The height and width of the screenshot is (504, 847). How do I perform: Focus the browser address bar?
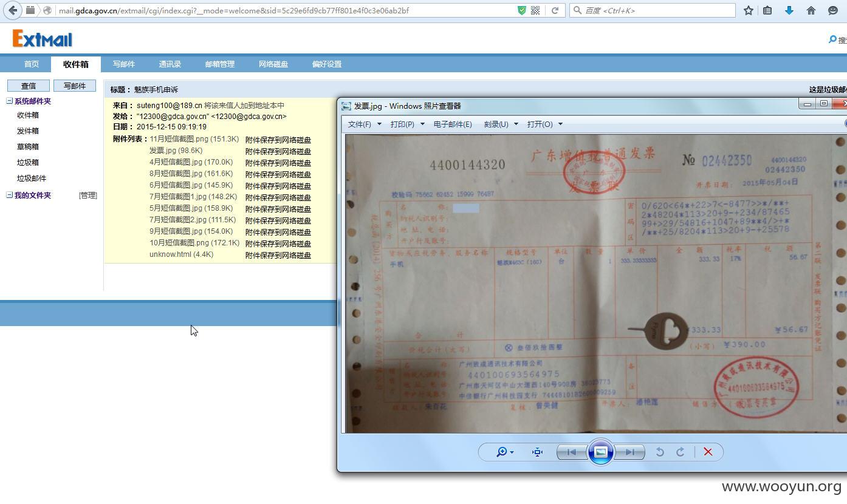286,10
